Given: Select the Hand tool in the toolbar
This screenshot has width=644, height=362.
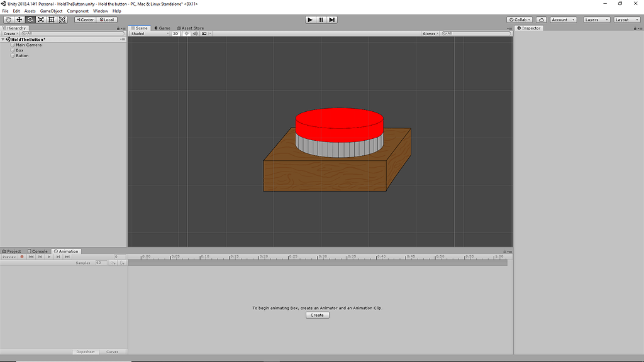Looking at the screenshot, I should (x=8, y=19).
